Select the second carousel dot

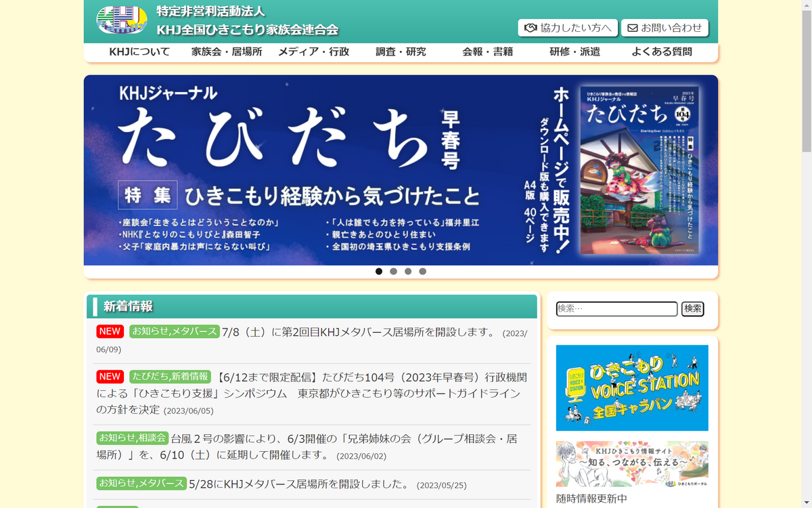click(x=393, y=272)
